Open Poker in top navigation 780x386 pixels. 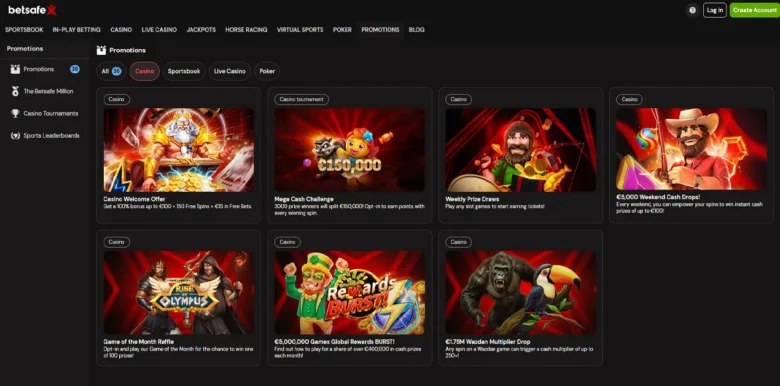pyautogui.click(x=342, y=30)
